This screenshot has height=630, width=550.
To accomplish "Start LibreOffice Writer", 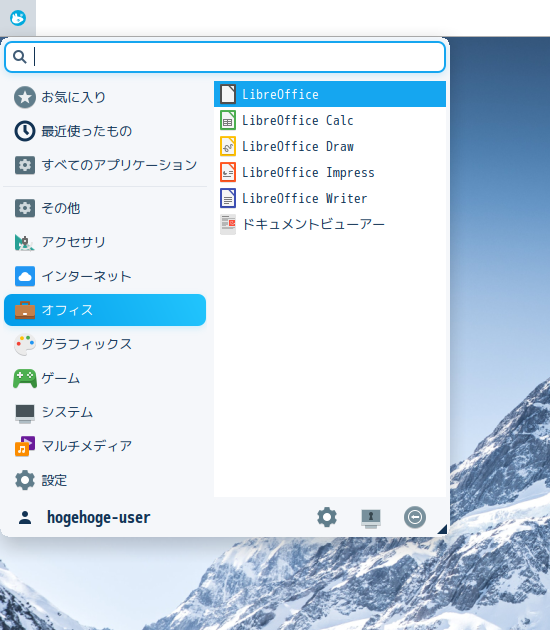I will pos(330,198).
